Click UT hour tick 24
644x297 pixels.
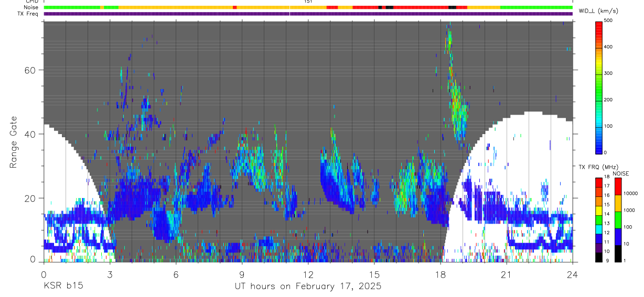pyautogui.click(x=573, y=274)
